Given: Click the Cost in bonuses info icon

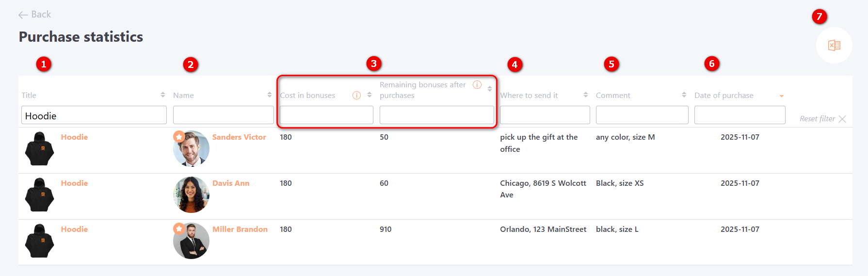Looking at the screenshot, I should point(356,96).
